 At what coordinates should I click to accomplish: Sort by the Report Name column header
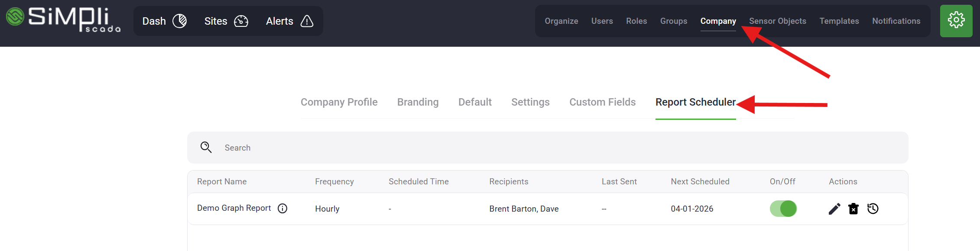pos(222,182)
